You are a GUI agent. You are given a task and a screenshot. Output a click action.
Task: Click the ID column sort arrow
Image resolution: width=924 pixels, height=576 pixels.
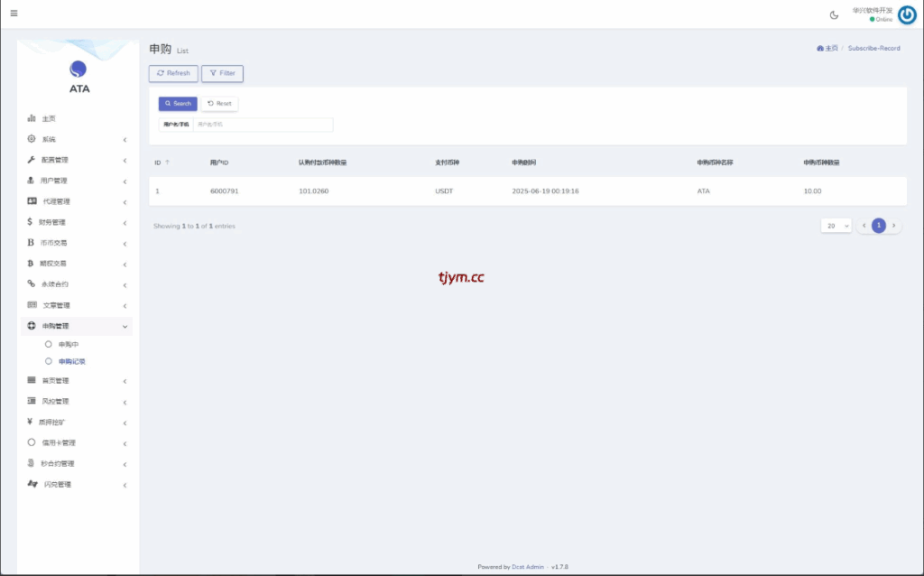click(x=168, y=163)
